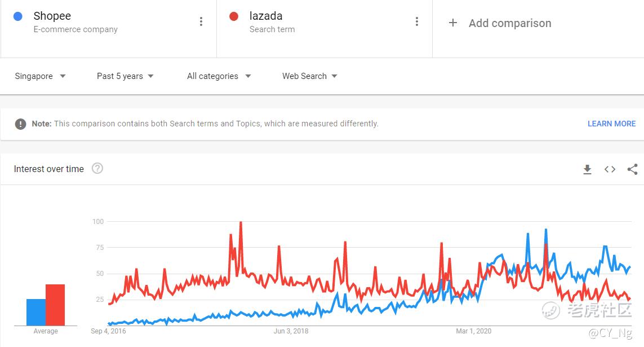Open Shopee term three-dot options menu
Image resolution: width=644 pixels, height=347 pixels.
(x=201, y=21)
